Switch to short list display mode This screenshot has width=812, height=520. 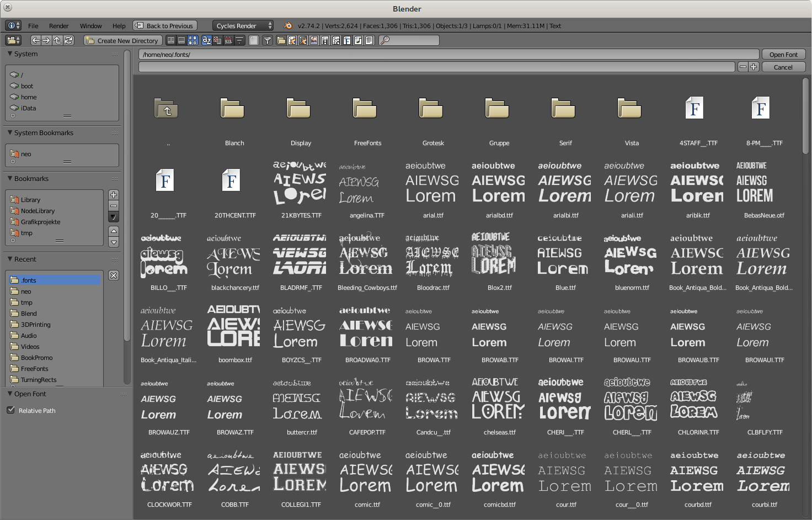(170, 40)
